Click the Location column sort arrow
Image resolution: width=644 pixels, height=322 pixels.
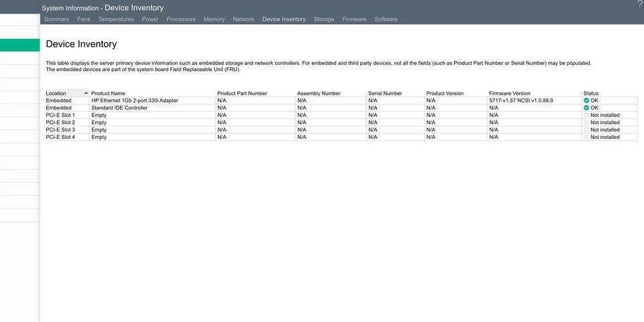click(85, 93)
